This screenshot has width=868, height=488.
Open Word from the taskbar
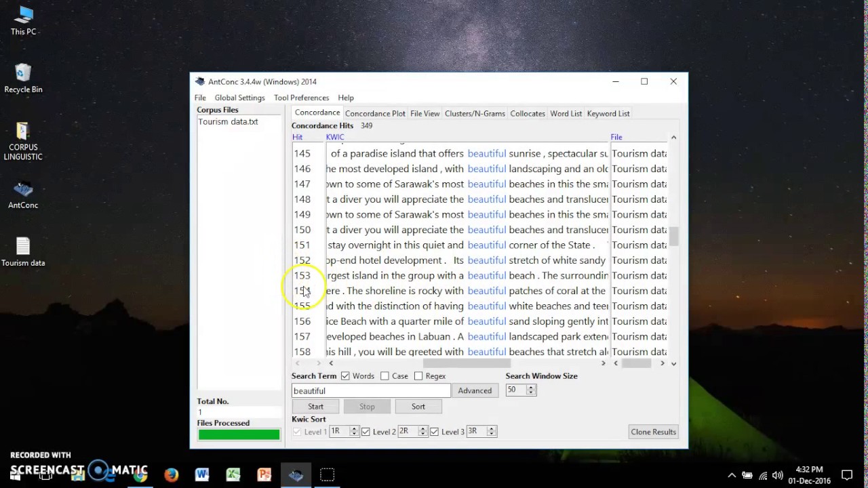[202, 474]
